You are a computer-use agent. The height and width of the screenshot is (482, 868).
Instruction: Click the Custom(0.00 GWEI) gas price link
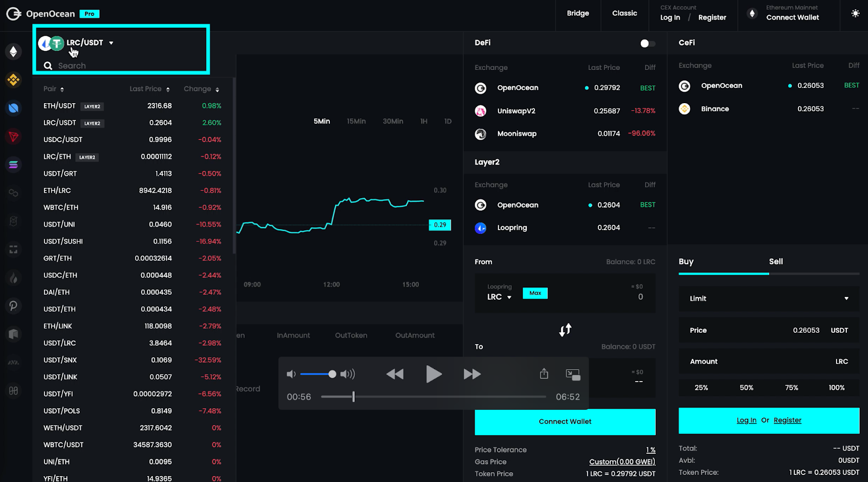pos(622,462)
